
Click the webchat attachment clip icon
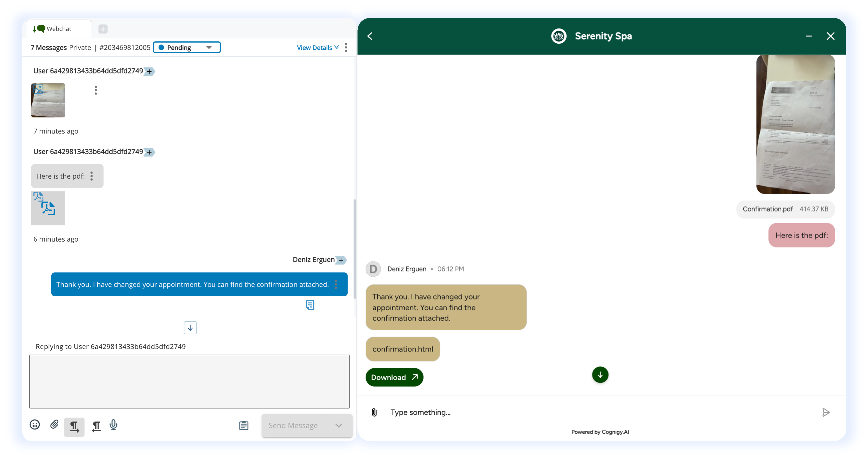(x=374, y=412)
